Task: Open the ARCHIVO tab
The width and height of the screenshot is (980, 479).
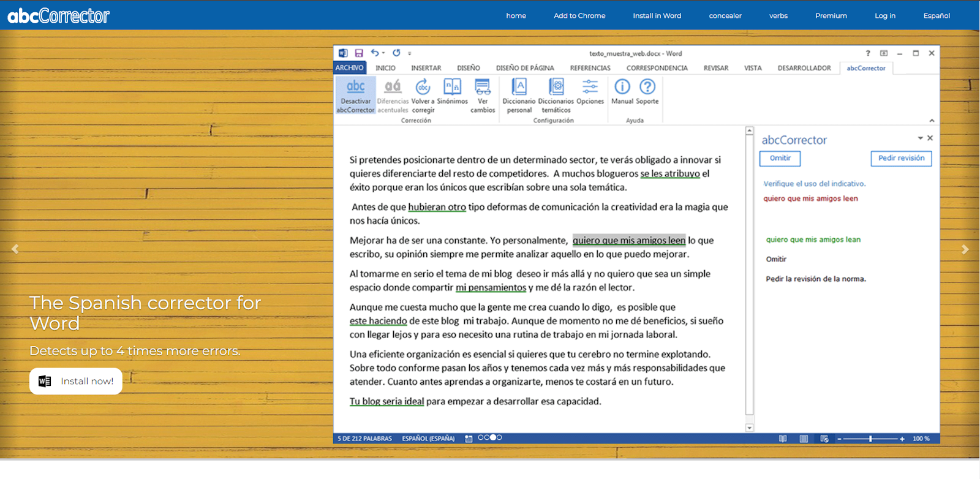Action: point(349,68)
